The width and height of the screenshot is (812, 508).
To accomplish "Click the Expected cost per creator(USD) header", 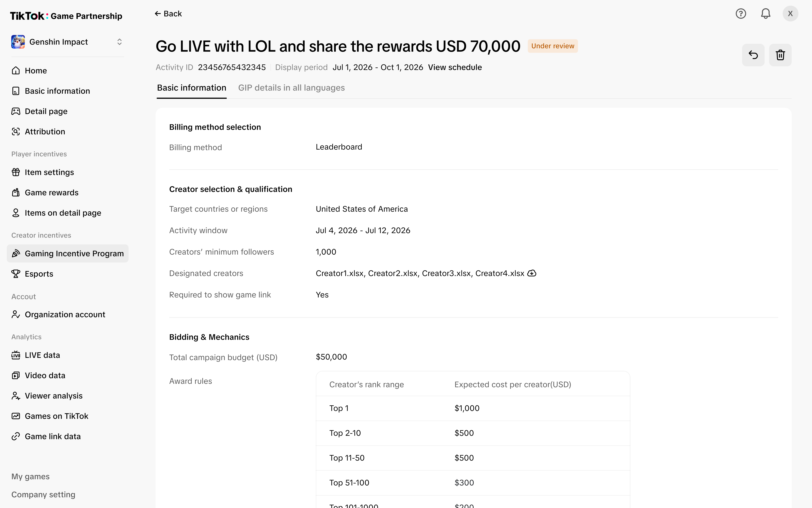I will coord(513,384).
